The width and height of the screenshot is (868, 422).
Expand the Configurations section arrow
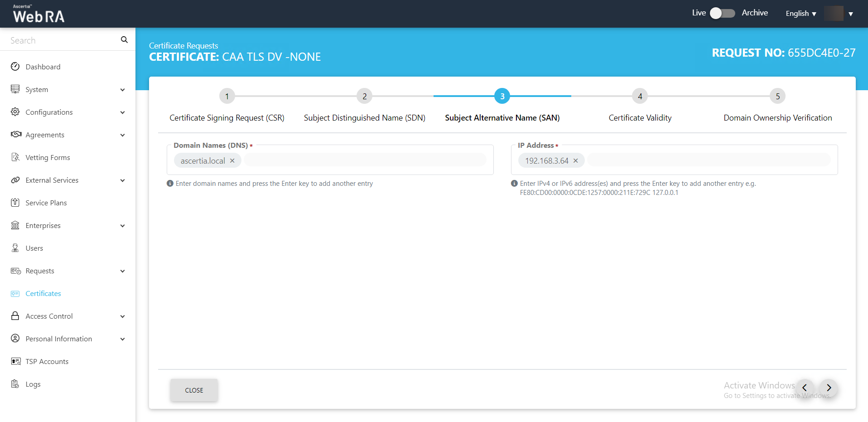tap(122, 112)
